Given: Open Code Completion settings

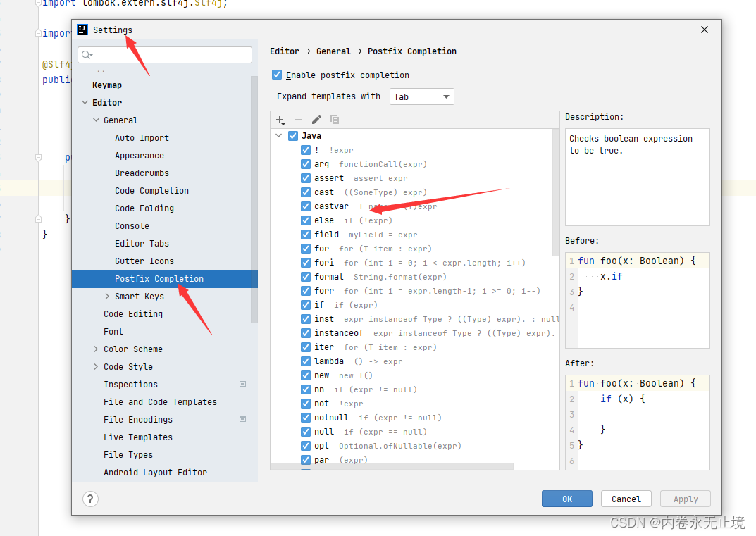Looking at the screenshot, I should (152, 191).
